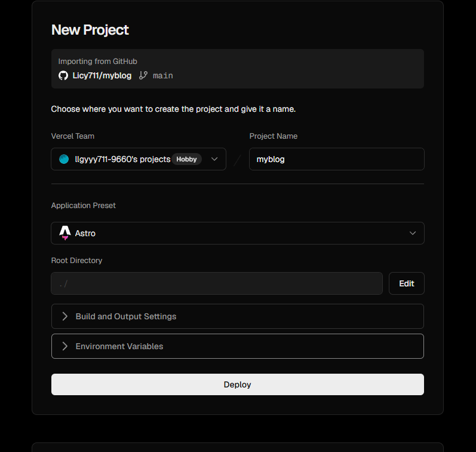Click the main branch label
This screenshot has width=476, height=452.
(x=162, y=75)
